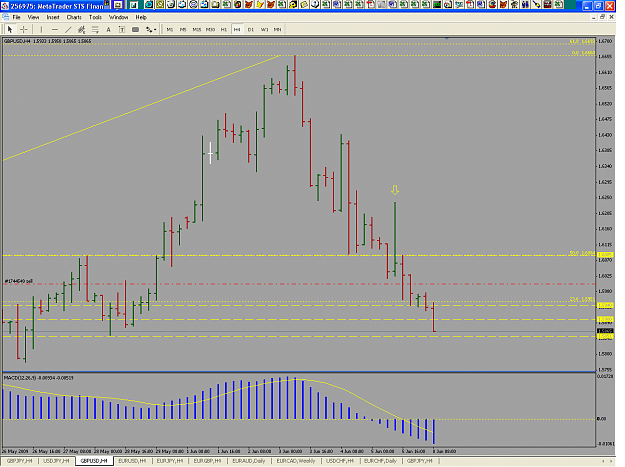Viewport: 625px width, 467px height.
Task: Click the 1.6700 value on price scale
Action: [x=605, y=41]
